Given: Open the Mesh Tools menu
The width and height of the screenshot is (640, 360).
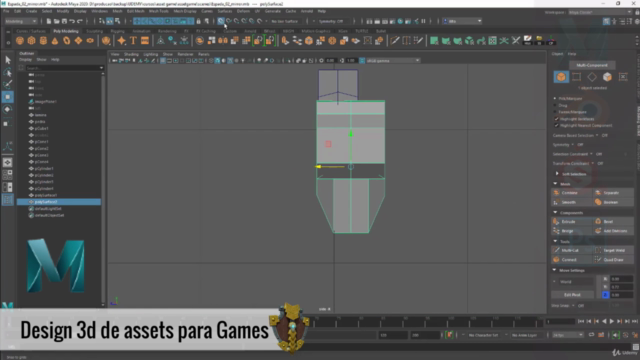Looking at the screenshot, I should tap(158, 11).
